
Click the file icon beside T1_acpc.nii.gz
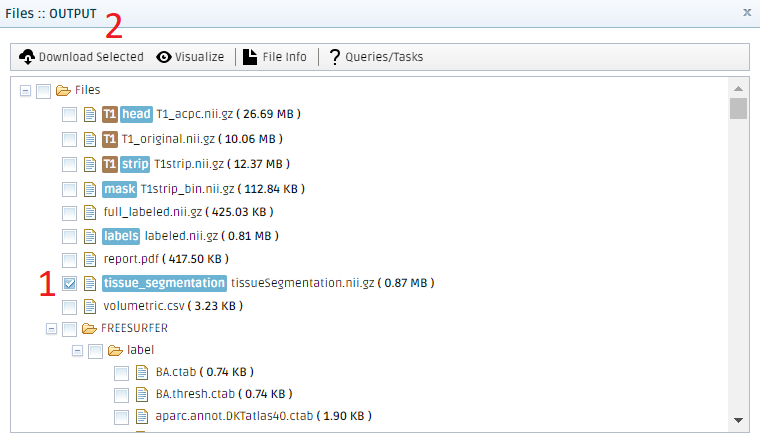click(x=90, y=114)
